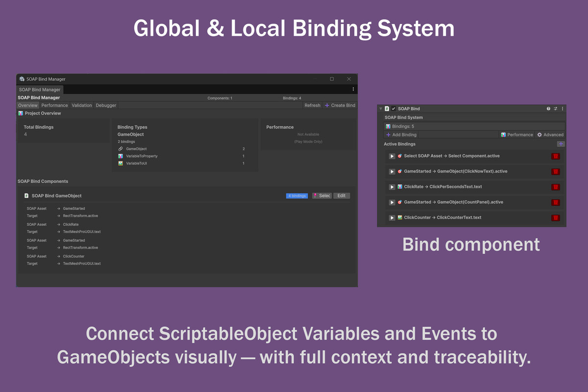Click the blue 4 bindings badge
The image size is (588, 392).
coord(297,196)
